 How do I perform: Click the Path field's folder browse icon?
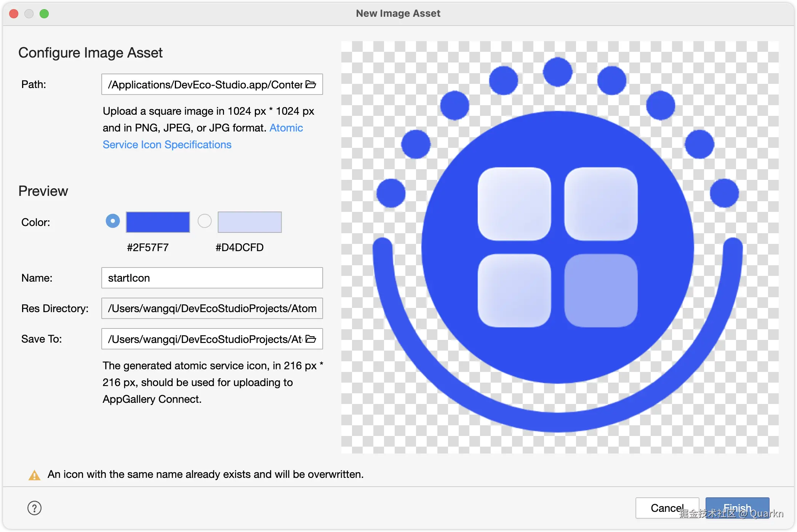(x=311, y=84)
